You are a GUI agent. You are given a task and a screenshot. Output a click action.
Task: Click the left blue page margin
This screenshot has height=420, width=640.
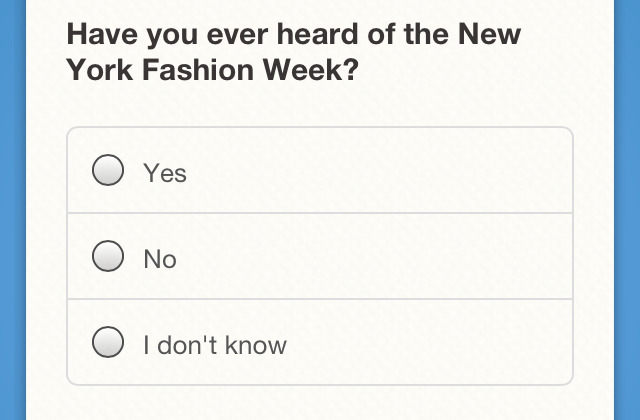pos(13,210)
